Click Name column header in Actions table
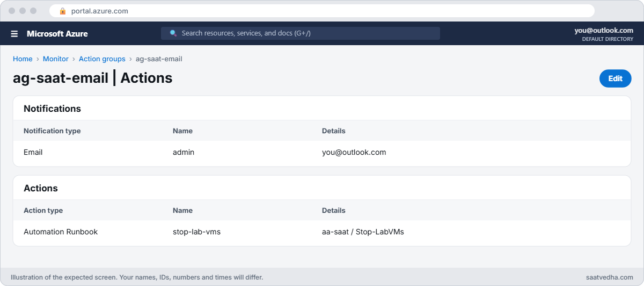 pos(182,210)
